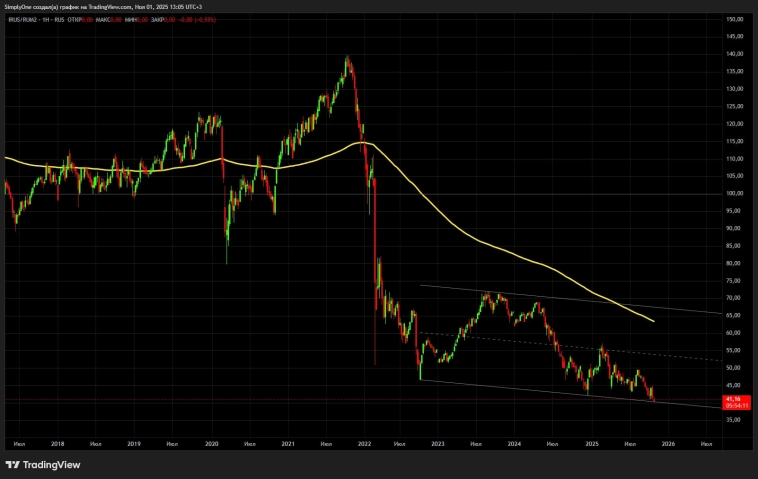Click the (-0,55%) change value in the legend
The image size is (758, 479).
(x=205, y=20)
